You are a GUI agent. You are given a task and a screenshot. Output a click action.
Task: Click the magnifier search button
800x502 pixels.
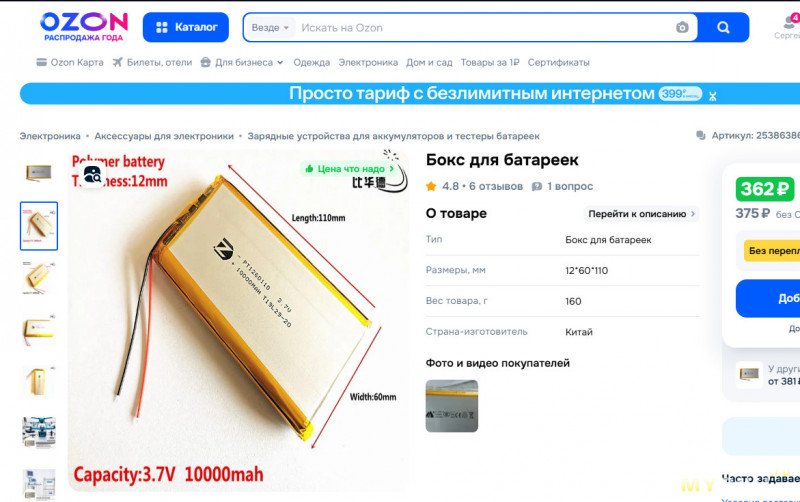coord(723,27)
